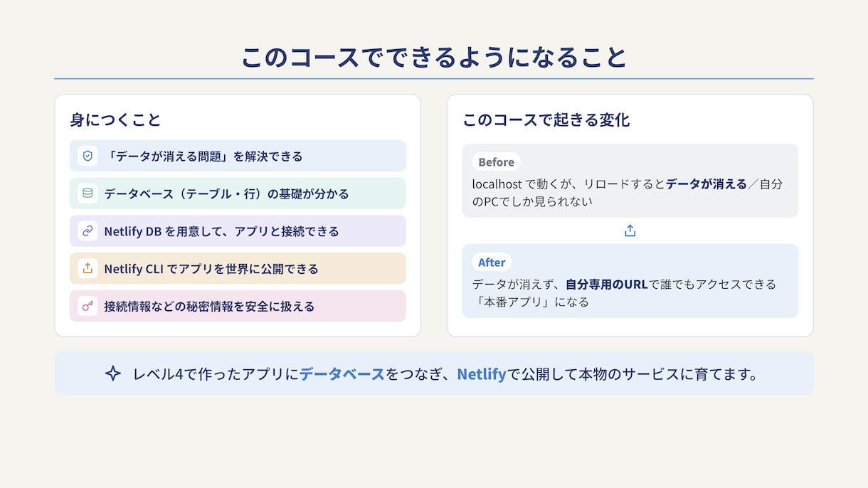Click the text 「本番アプリ」になる

tap(531, 302)
